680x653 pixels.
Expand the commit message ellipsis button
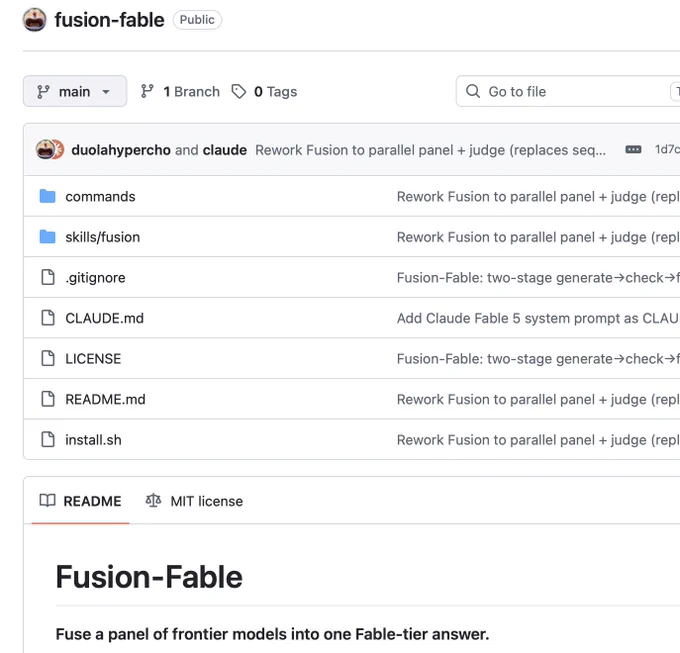pyautogui.click(x=633, y=150)
